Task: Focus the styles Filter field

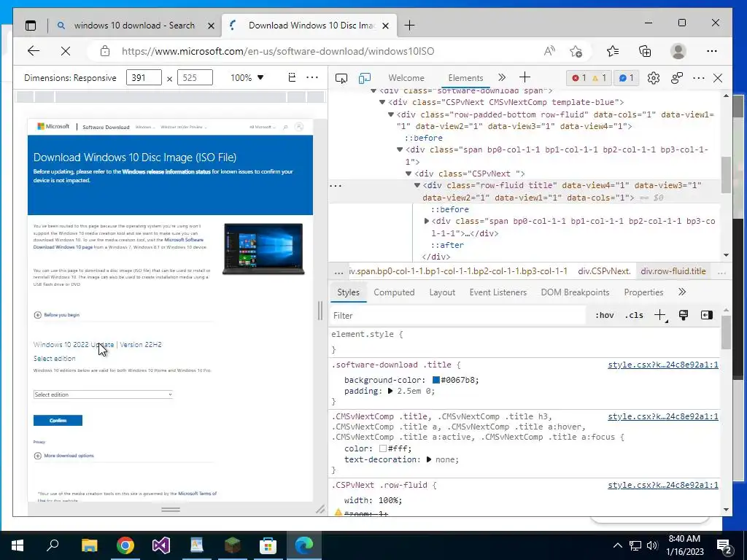Action: click(457, 315)
